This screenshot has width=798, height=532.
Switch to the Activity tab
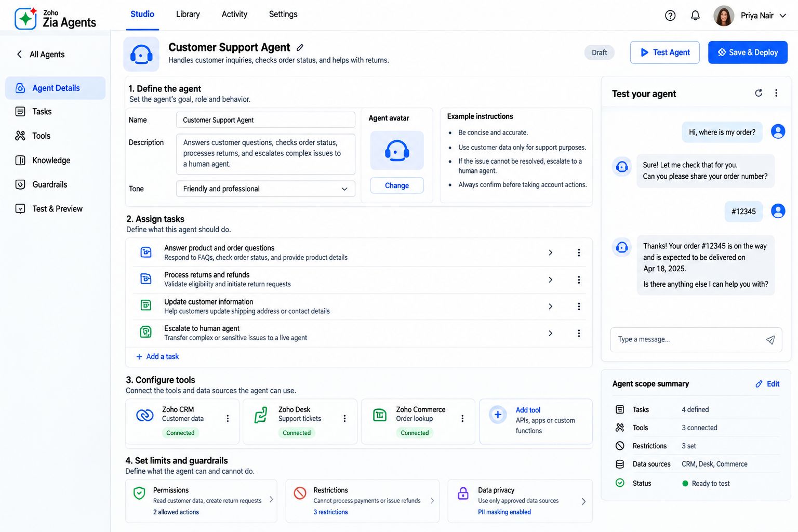click(234, 15)
